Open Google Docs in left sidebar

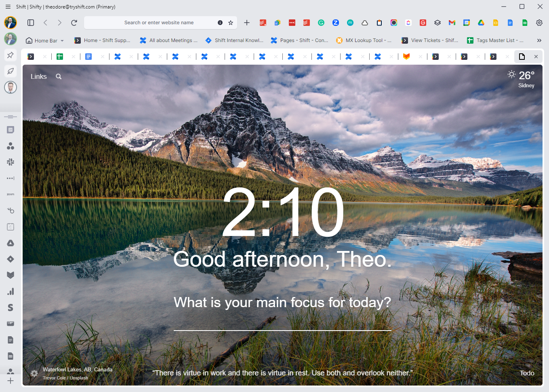pos(11,340)
